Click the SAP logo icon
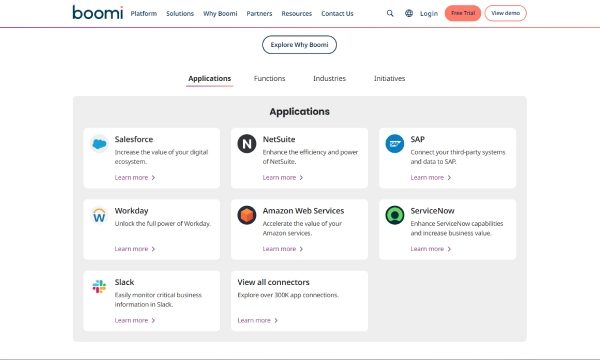Screen dimensions: 600x360 click(395, 144)
